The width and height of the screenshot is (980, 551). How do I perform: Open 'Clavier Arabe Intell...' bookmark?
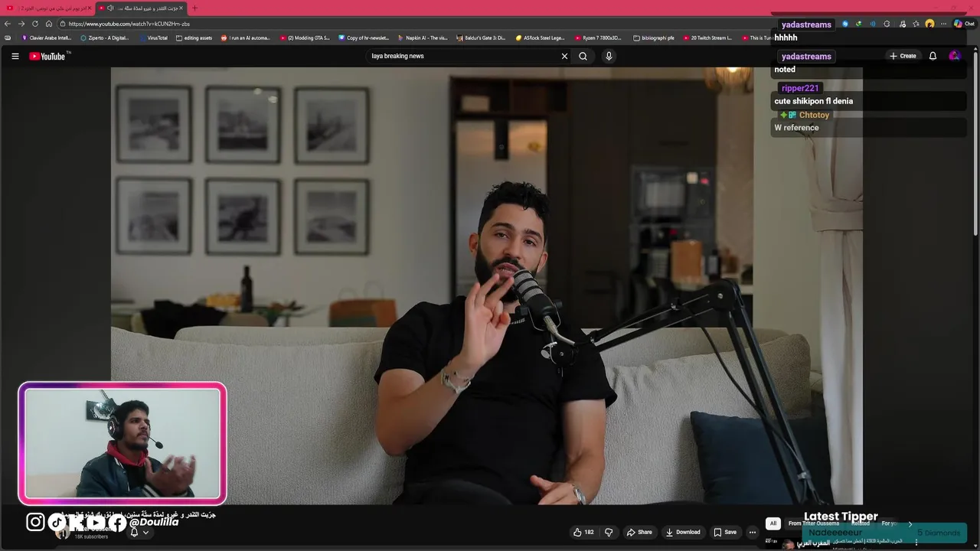tap(47, 37)
